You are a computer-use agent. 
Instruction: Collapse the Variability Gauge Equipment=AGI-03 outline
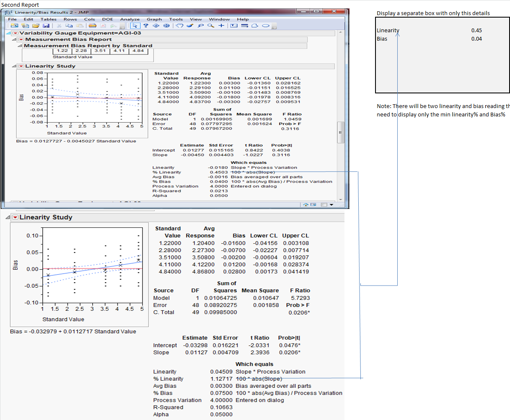[9, 33]
